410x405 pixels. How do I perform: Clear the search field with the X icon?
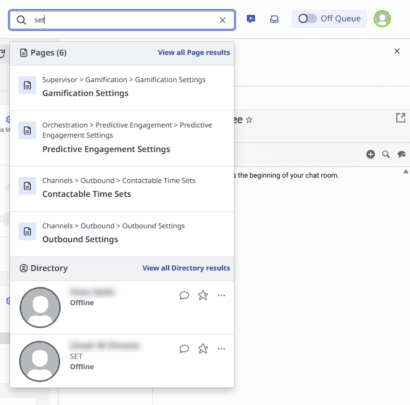pos(223,20)
